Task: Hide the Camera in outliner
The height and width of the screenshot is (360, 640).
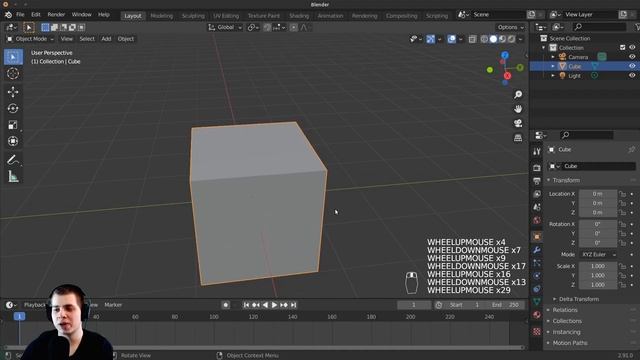Action: (632, 57)
